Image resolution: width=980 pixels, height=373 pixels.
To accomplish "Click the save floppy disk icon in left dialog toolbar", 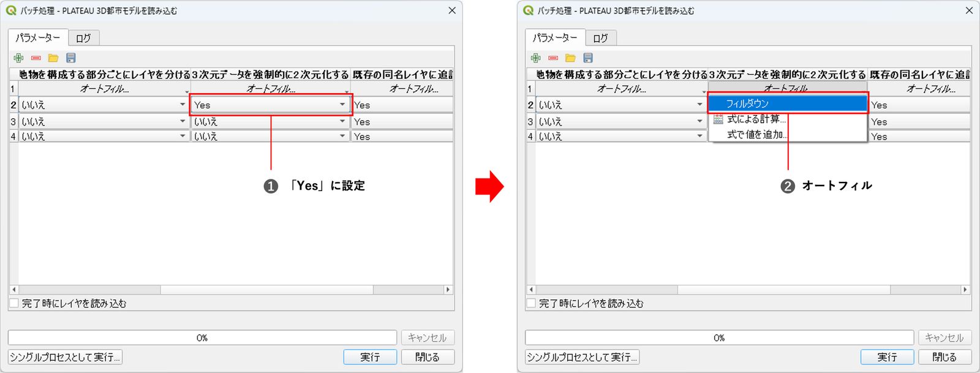I will click(x=71, y=58).
